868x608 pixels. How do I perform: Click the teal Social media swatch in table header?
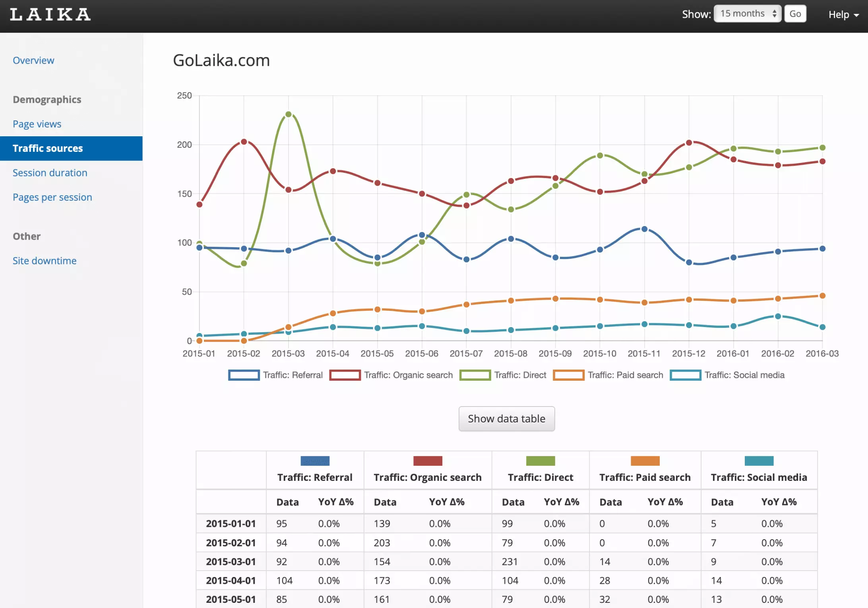pos(759,461)
